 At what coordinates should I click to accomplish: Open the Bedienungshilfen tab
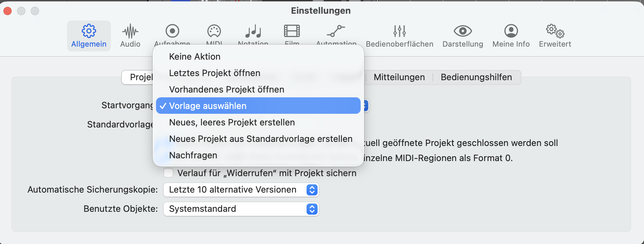pos(476,77)
